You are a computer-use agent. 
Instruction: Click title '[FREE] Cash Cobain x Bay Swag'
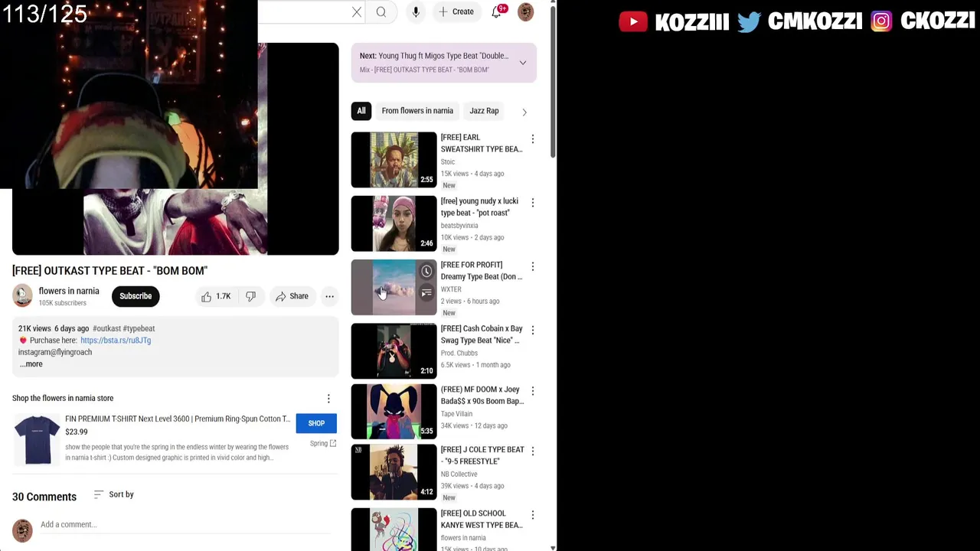[482, 334]
